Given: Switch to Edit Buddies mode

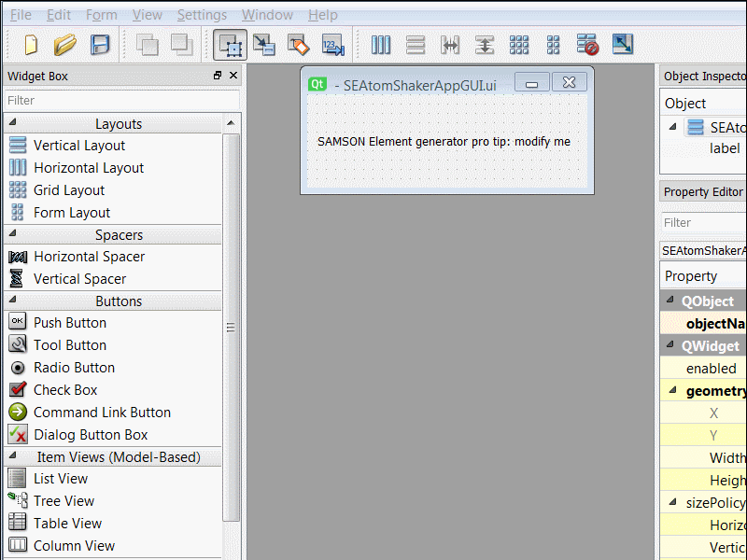Looking at the screenshot, I should 299,44.
